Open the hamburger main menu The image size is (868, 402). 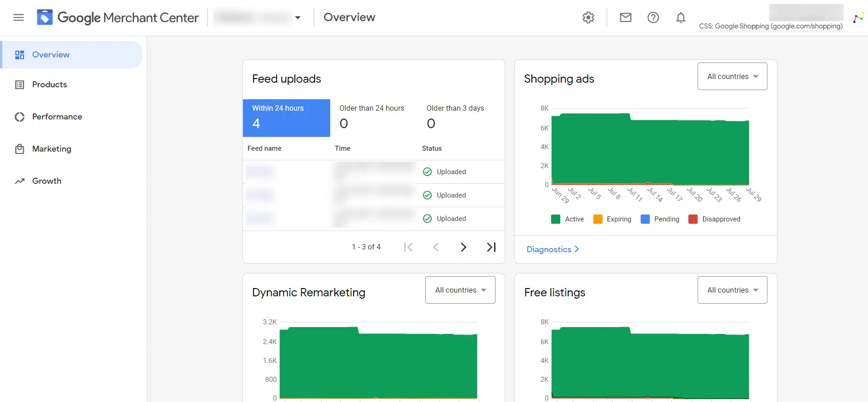18,17
